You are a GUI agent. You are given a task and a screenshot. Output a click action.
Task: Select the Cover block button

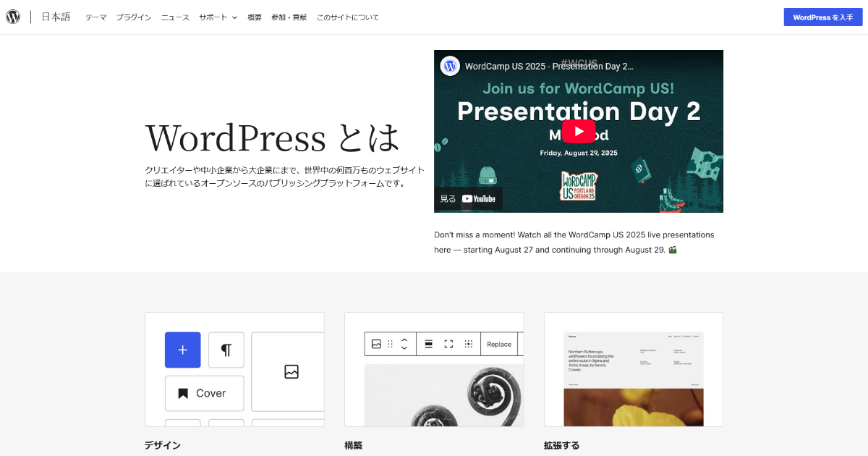(x=204, y=393)
